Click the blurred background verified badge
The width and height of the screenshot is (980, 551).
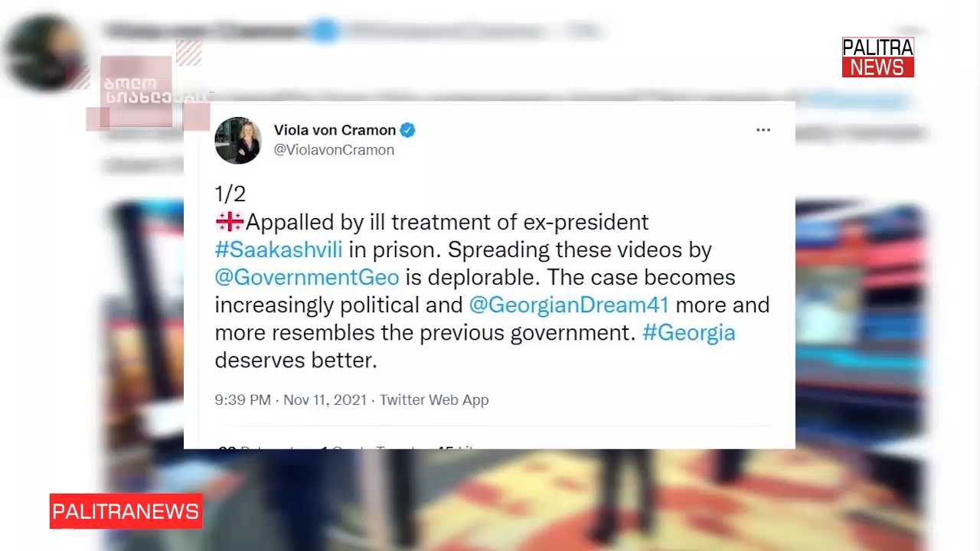tap(325, 31)
